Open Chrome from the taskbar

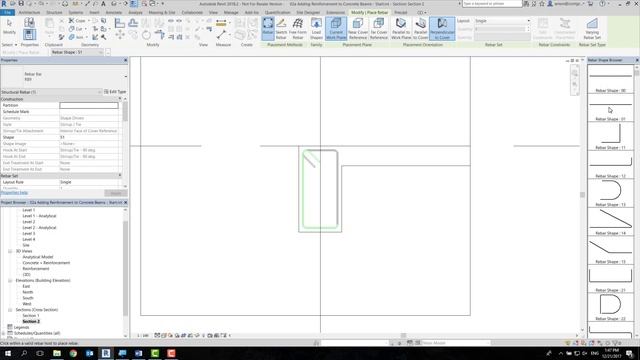point(73,353)
